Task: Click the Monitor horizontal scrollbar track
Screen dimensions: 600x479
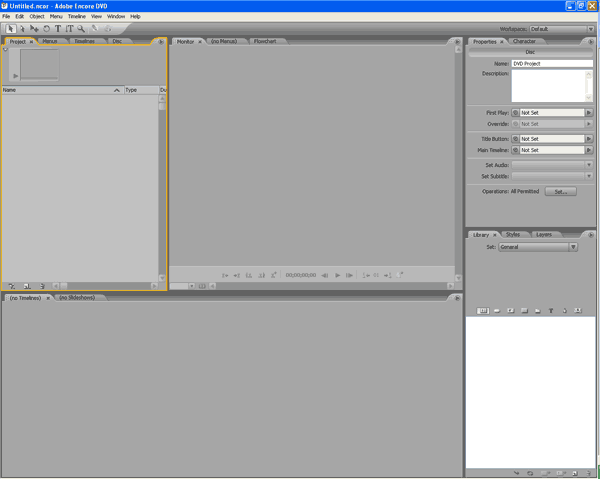Action: 331,286
